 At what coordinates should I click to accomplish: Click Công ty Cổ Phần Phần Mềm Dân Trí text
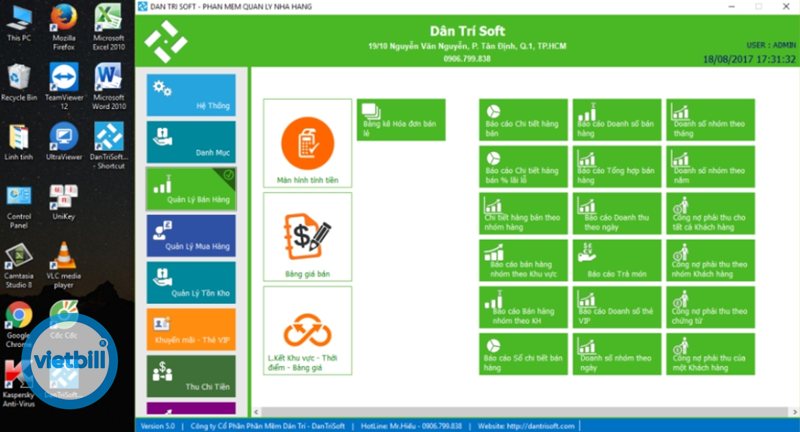pos(268,426)
